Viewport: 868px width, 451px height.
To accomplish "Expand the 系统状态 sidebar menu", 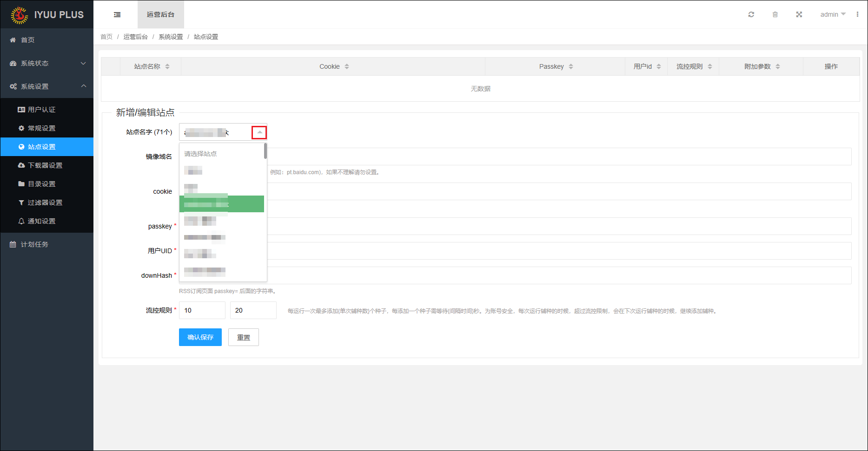I will (x=46, y=63).
